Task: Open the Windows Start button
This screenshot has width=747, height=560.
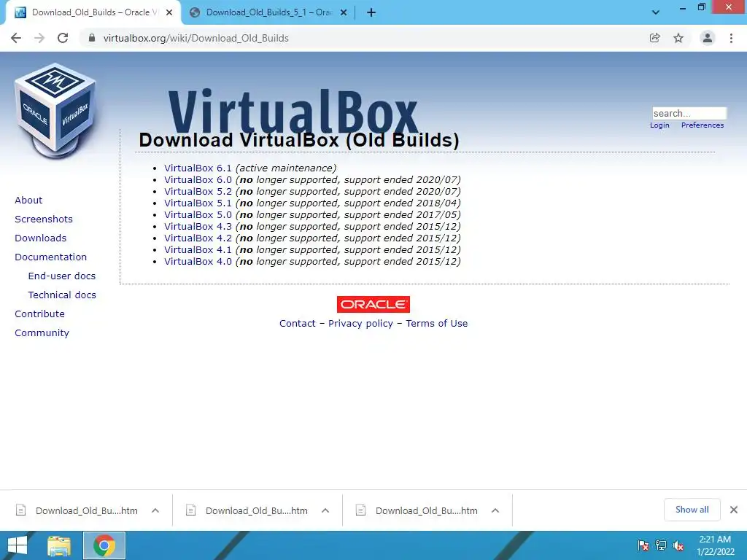Action: point(18,545)
